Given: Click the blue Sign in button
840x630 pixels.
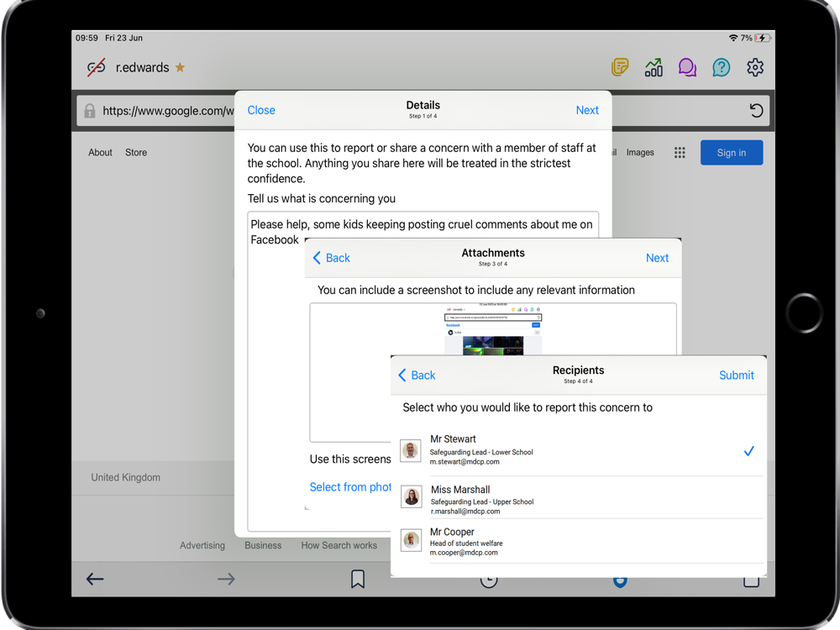Looking at the screenshot, I should pos(732,153).
